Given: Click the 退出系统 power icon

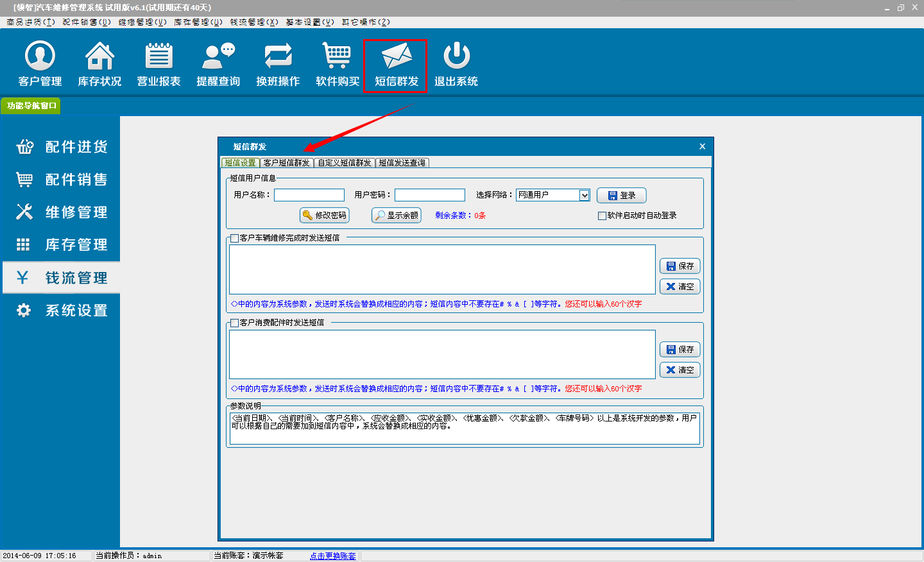Looking at the screenshot, I should tap(456, 64).
